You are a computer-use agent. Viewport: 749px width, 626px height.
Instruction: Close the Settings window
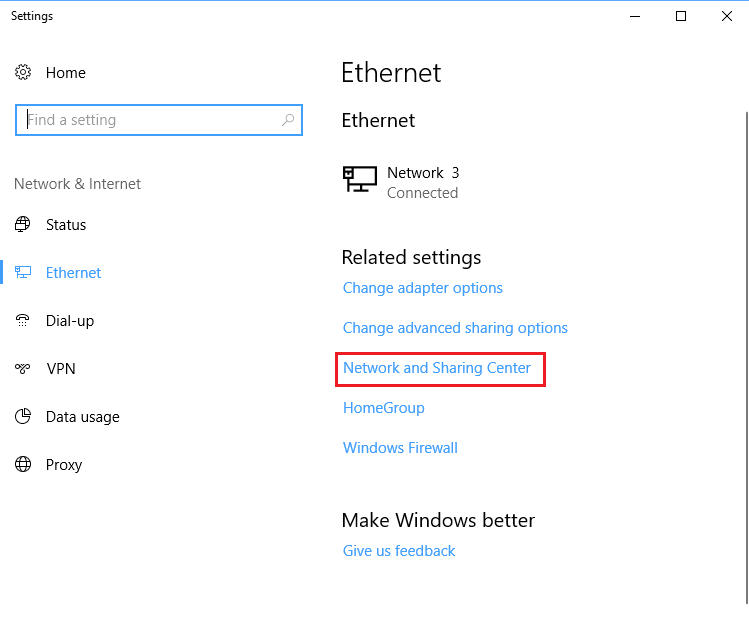(x=727, y=16)
